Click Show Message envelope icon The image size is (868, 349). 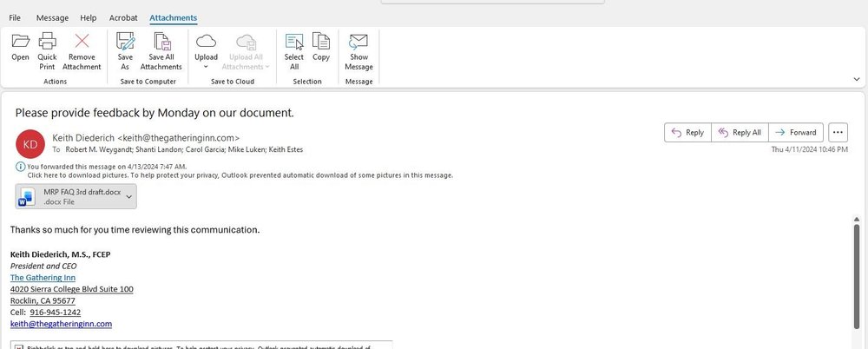pyautogui.click(x=358, y=41)
